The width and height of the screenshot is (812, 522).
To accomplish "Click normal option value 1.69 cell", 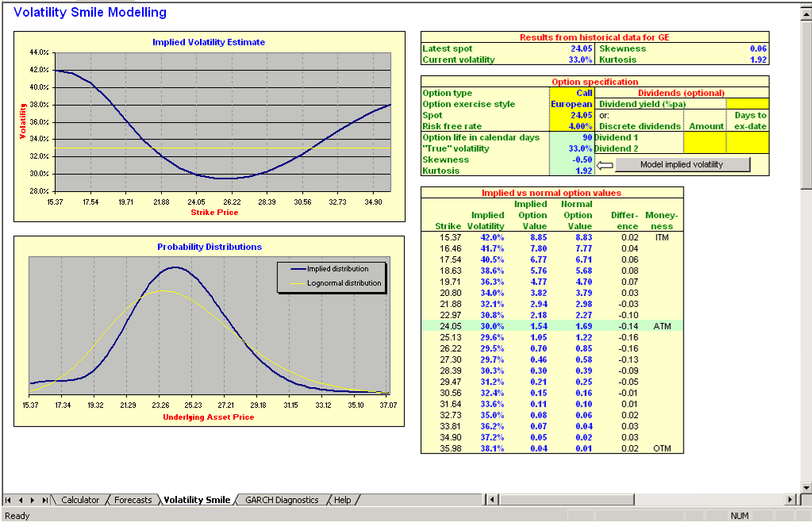I will (583, 326).
